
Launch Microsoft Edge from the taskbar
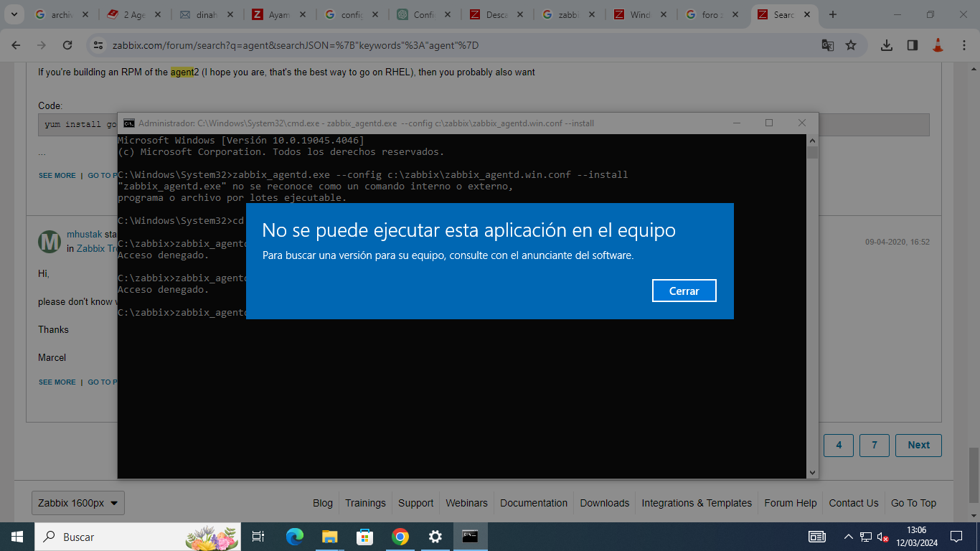coord(295,537)
